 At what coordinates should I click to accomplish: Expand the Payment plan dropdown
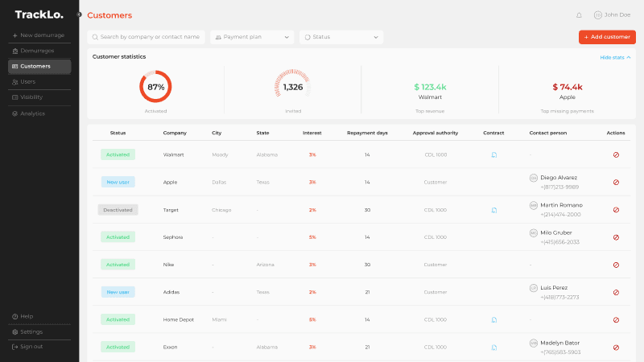tap(252, 37)
